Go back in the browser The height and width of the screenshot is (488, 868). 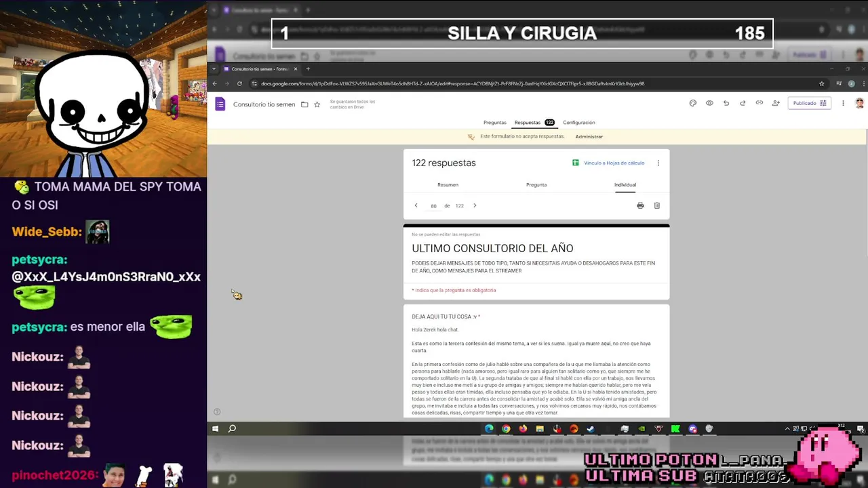tap(214, 83)
